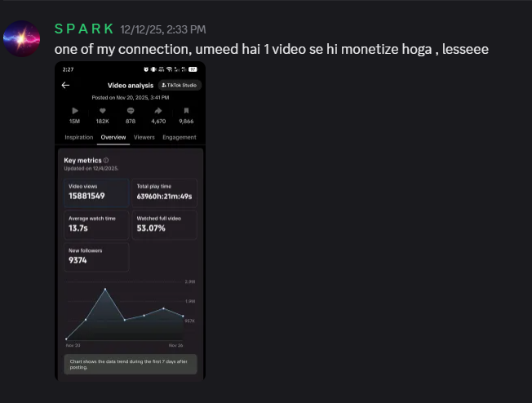This screenshot has width=532, height=403.
Task: Switch to the Inspiration tab
Action: [x=78, y=137]
